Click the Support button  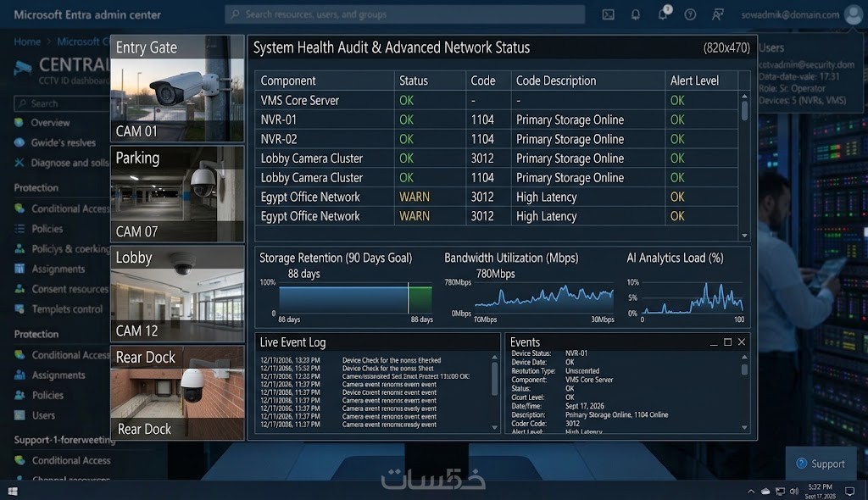(x=821, y=464)
